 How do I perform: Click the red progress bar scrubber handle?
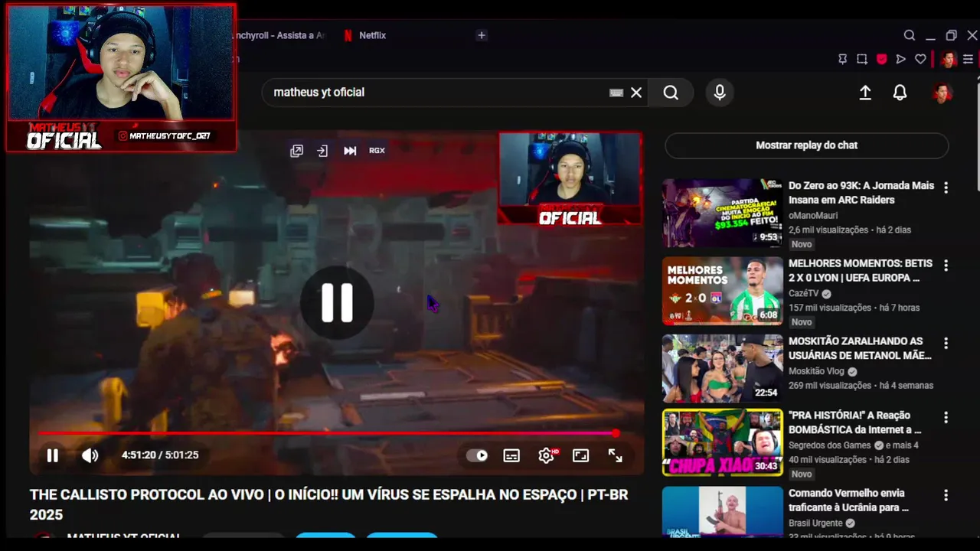click(x=616, y=433)
